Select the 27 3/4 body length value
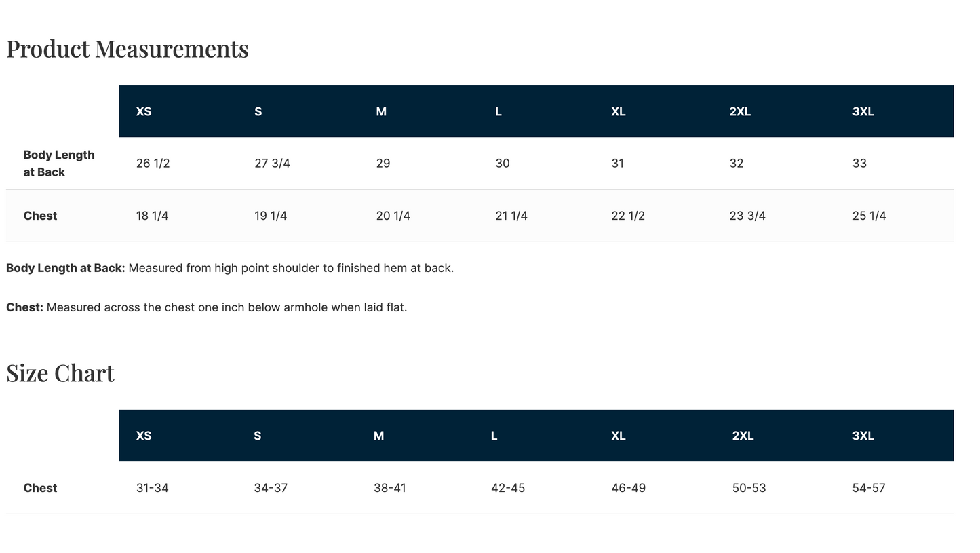 point(272,164)
